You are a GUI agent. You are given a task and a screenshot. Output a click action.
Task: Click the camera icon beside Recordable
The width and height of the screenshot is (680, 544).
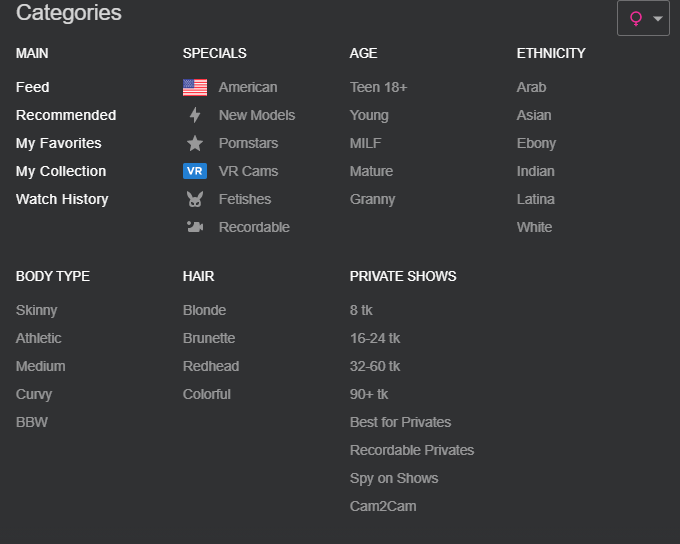(x=195, y=227)
